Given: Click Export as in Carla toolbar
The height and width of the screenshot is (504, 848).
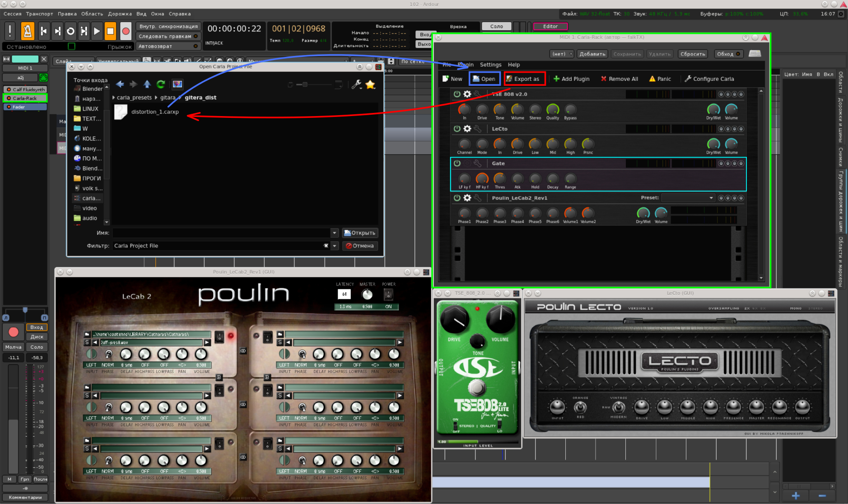Looking at the screenshot, I should pyautogui.click(x=525, y=79).
